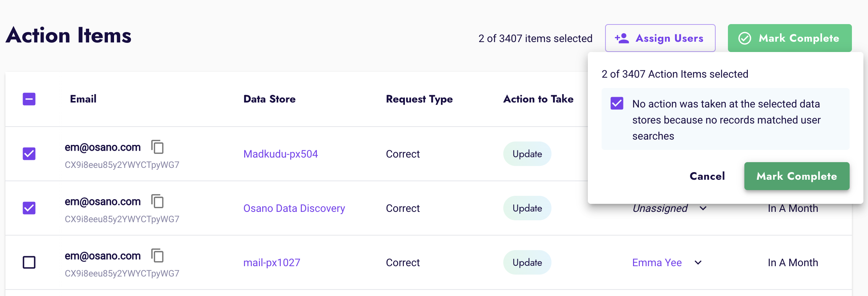Open the Osano Data Discovery link
The width and height of the screenshot is (868, 296).
pyautogui.click(x=294, y=208)
